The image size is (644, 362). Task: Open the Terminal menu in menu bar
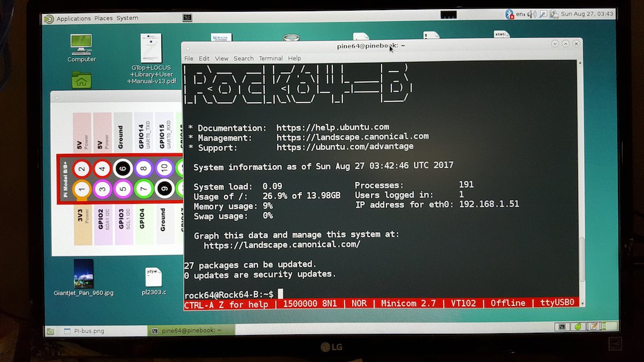pos(271,59)
